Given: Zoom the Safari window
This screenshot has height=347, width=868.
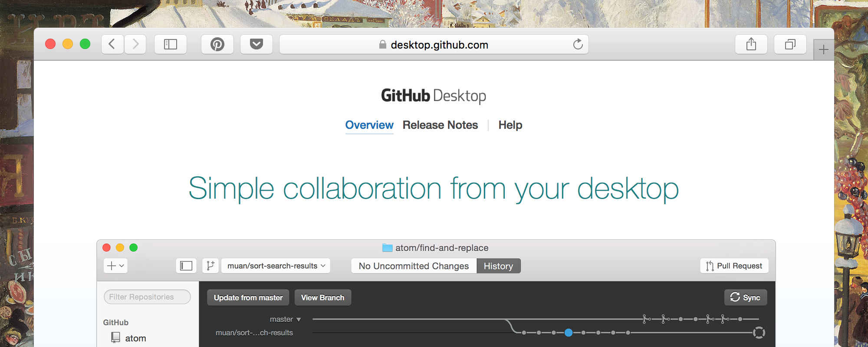Looking at the screenshot, I should 85,44.
